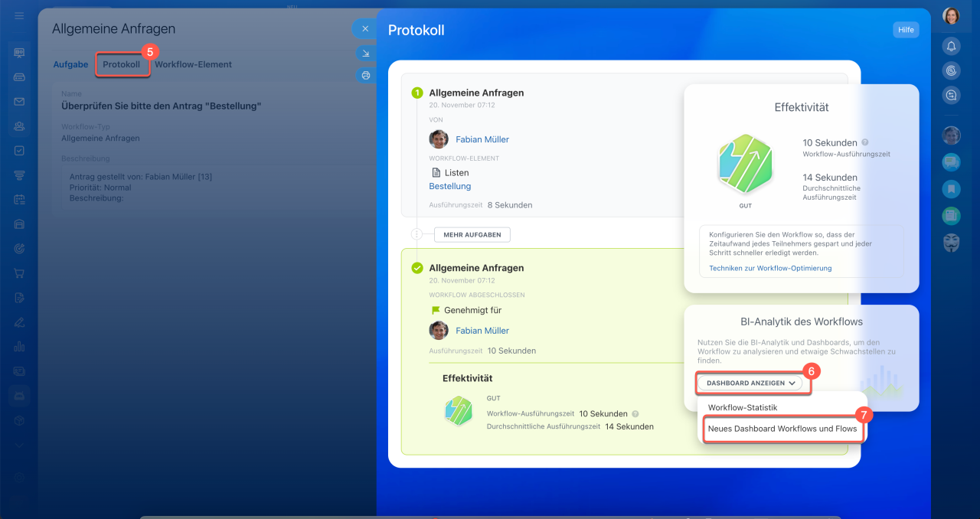The width and height of the screenshot is (980, 519).
Task: Open the bar chart analytics icon in sidebar
Action: tap(19, 347)
